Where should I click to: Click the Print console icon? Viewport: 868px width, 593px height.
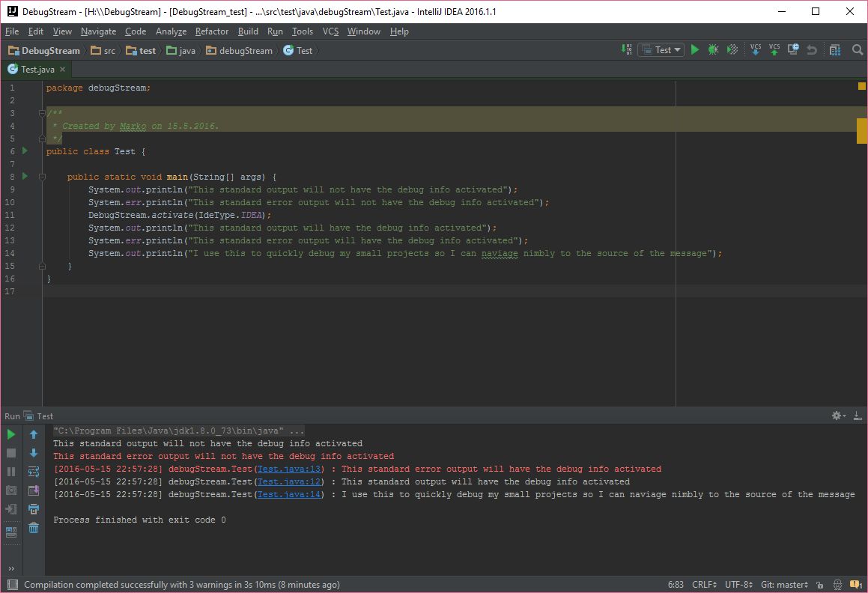[34, 509]
